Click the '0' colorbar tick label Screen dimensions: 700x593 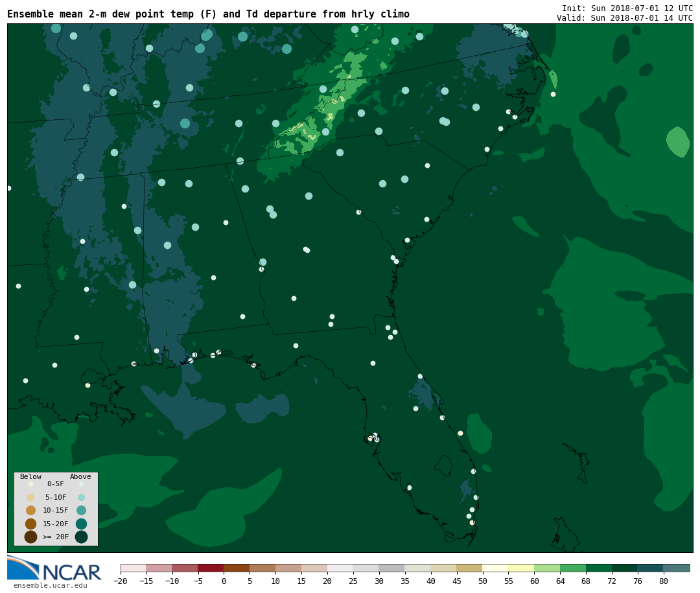click(x=224, y=581)
